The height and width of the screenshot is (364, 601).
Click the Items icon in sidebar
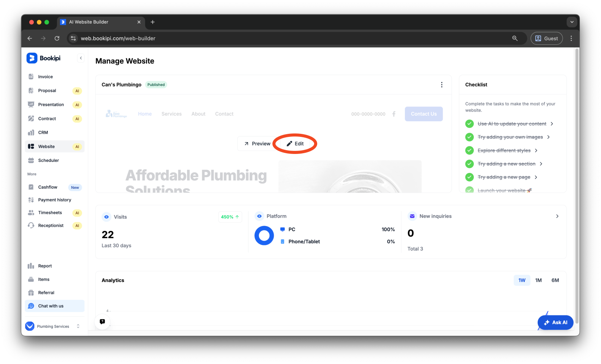(31, 279)
